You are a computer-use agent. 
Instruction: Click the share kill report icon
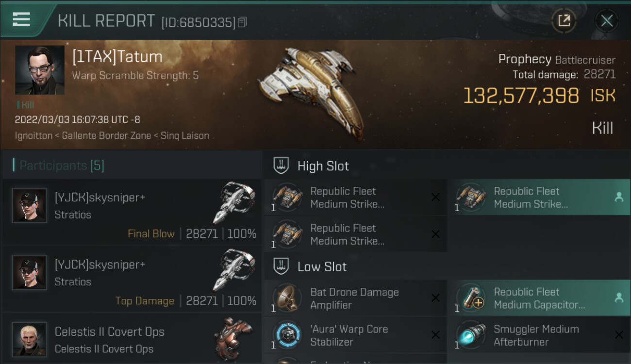[564, 21]
